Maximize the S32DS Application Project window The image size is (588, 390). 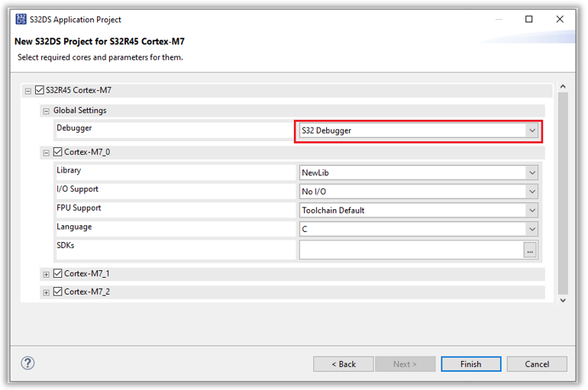[528, 19]
